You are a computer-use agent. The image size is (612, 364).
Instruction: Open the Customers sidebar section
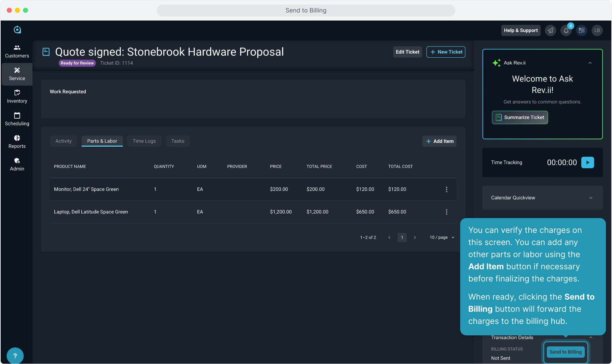click(x=17, y=51)
